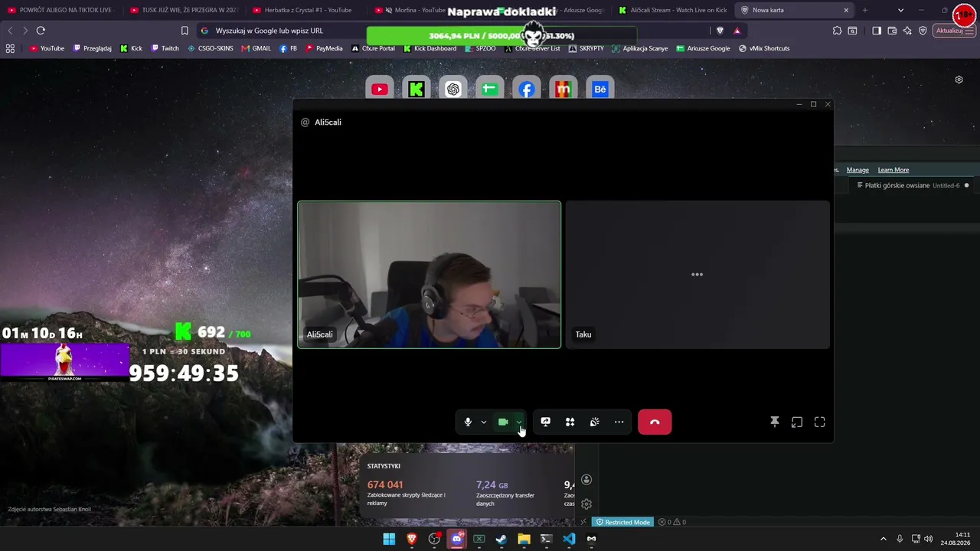Click Restricted Mode in VS Code status bar
This screenshot has height=551, width=980.
click(x=623, y=522)
